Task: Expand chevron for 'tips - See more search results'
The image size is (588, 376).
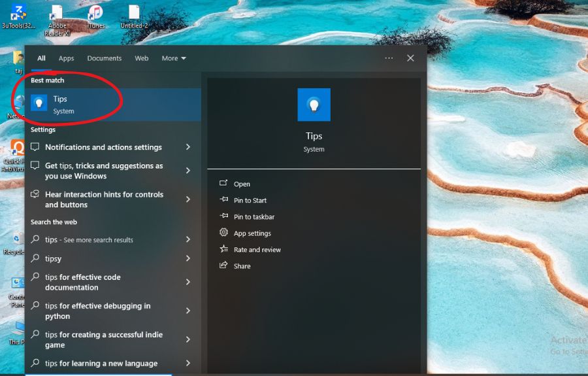Action: point(188,239)
